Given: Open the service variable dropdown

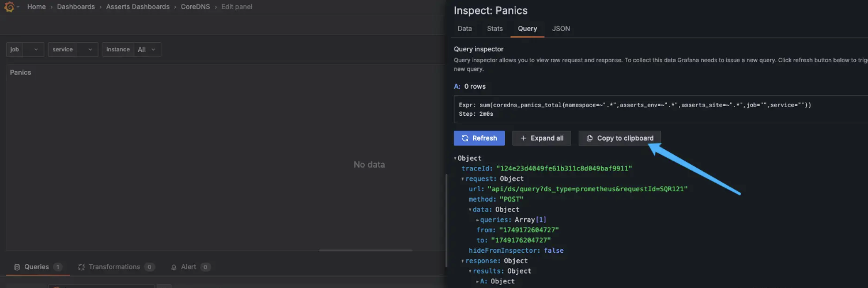Looking at the screenshot, I should point(73,50).
